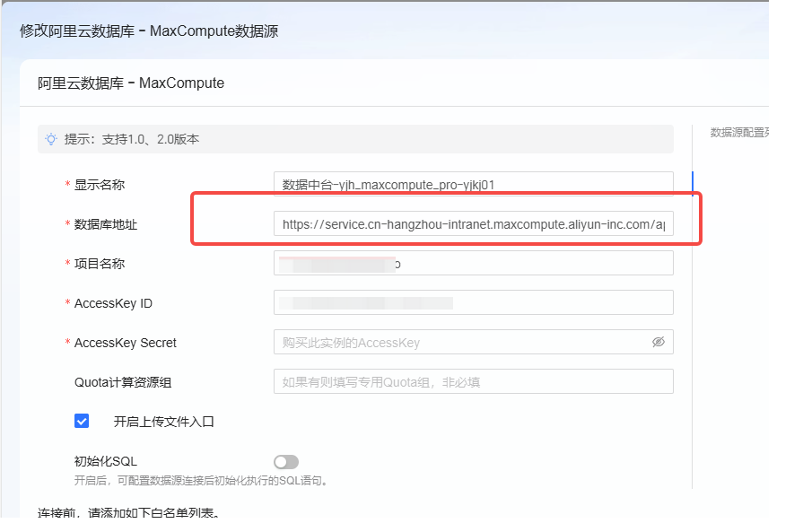Click into the 数据库地址 URL field

(x=473, y=224)
